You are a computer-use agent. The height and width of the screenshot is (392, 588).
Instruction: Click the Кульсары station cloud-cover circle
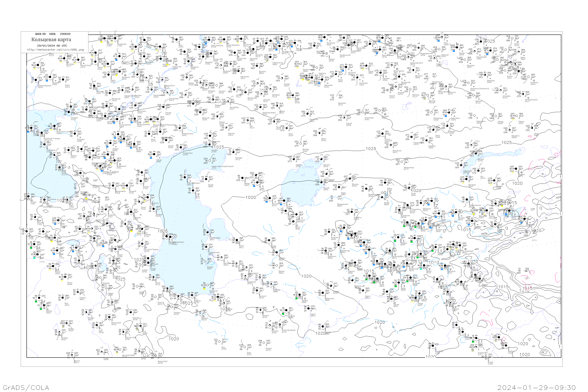233,152
